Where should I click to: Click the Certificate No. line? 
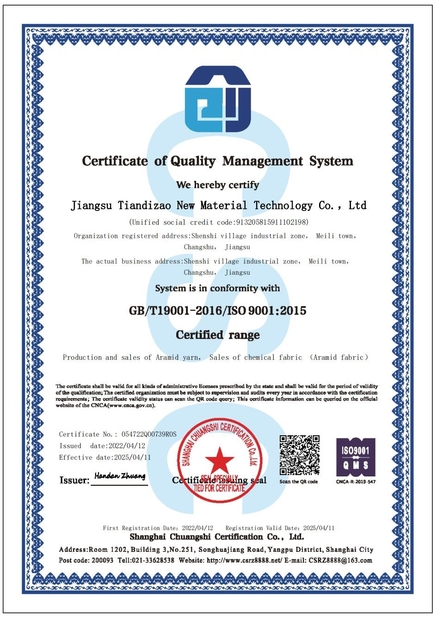(x=117, y=434)
